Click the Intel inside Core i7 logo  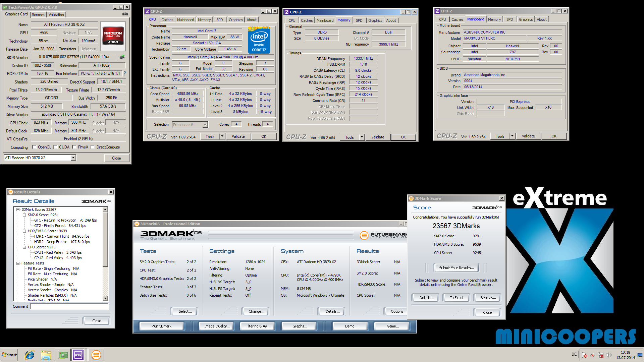[259, 40]
